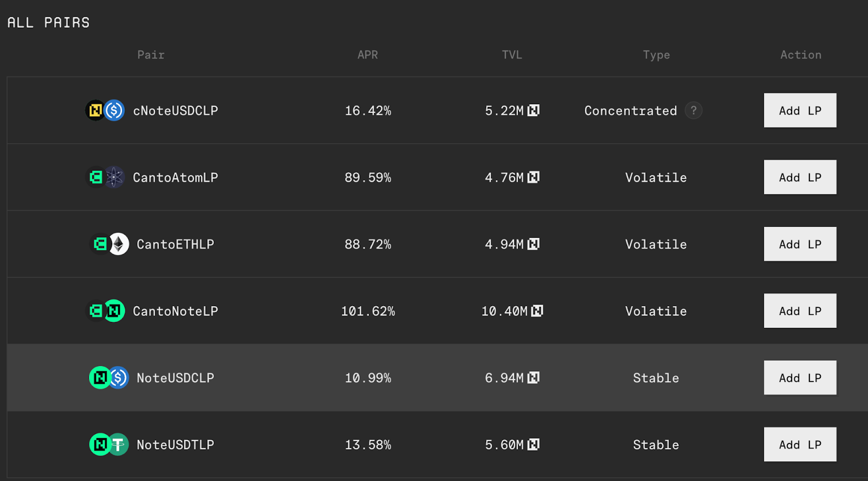The height and width of the screenshot is (481, 868).
Task: Click the NoteUSDCLP token pair icon
Action: coord(109,377)
